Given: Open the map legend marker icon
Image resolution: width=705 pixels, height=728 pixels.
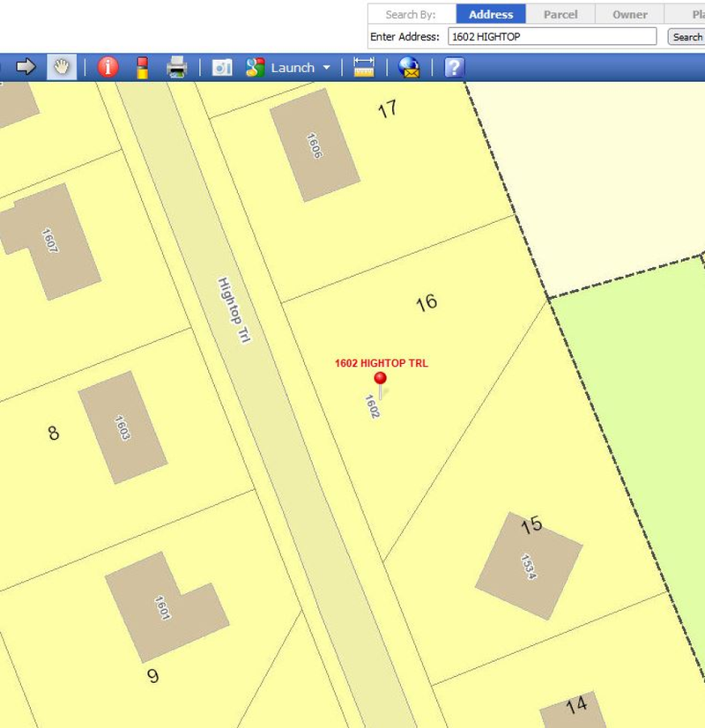Looking at the screenshot, I should 143,68.
